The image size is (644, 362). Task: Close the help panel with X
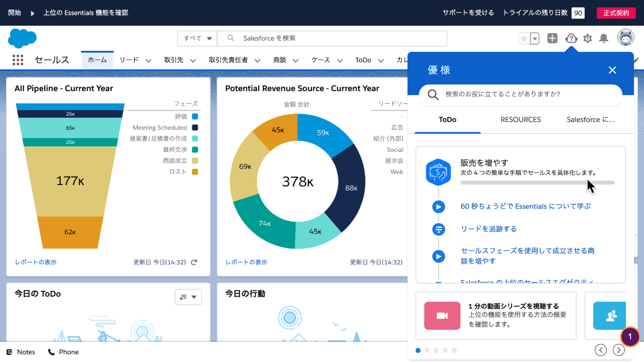[612, 70]
